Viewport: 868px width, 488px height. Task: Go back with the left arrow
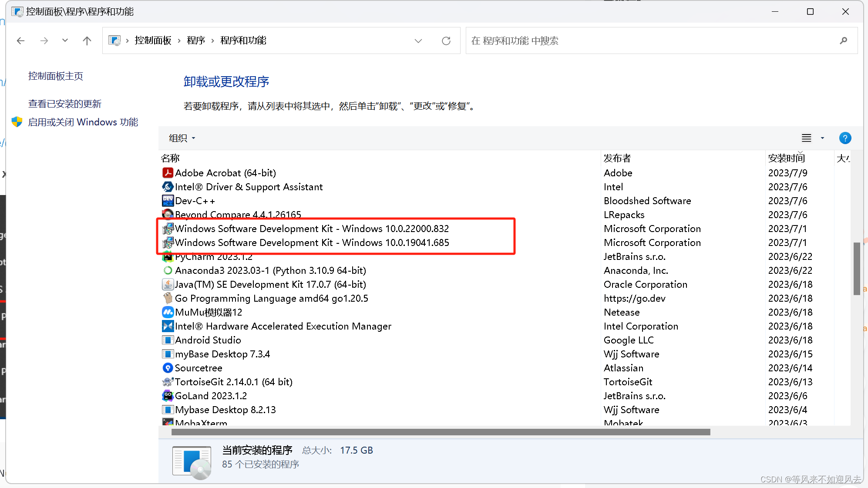coord(20,41)
